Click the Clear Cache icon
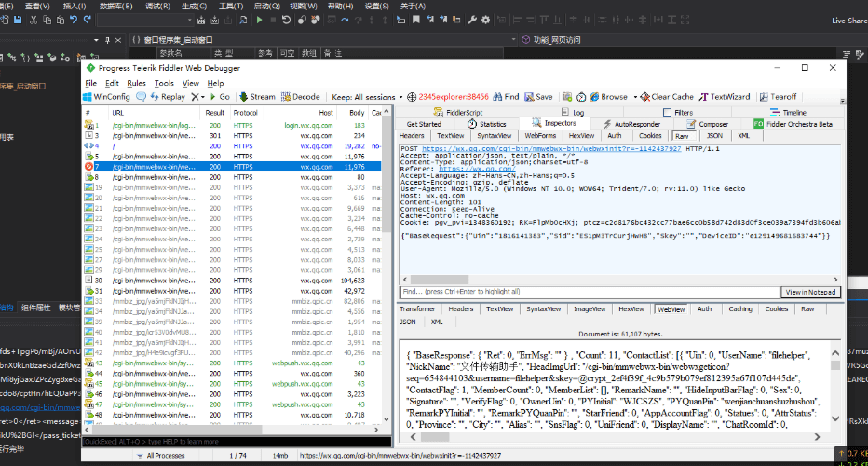This screenshot has height=466, width=868. coord(644,96)
